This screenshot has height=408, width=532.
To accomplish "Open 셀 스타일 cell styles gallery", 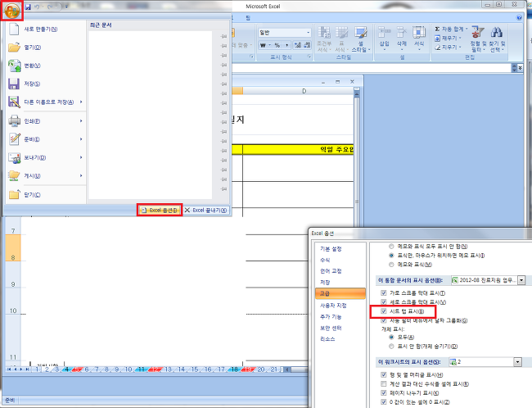I will pos(361,39).
